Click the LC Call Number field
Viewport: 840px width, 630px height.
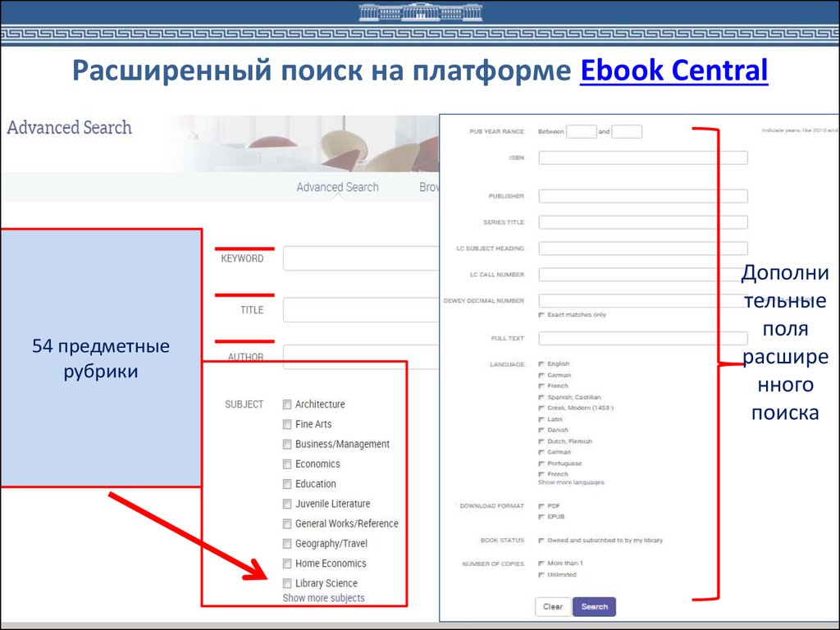coord(643,274)
